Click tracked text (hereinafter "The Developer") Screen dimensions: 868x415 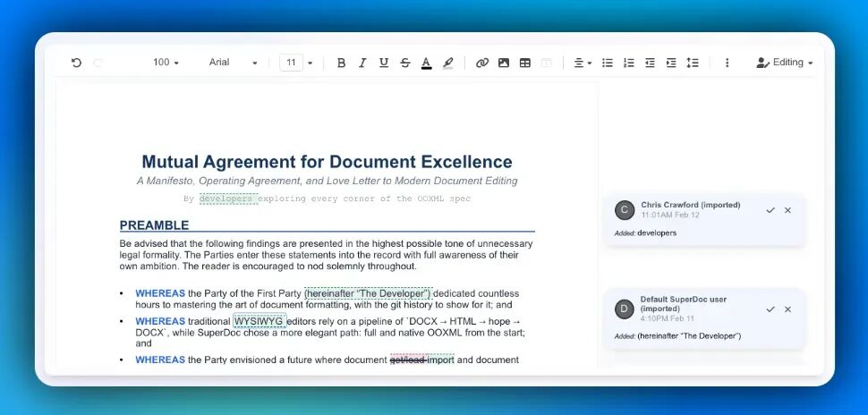tap(368, 293)
